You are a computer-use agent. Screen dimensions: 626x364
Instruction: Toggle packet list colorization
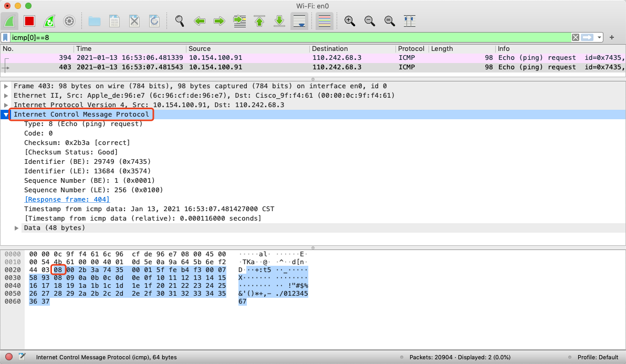325,21
